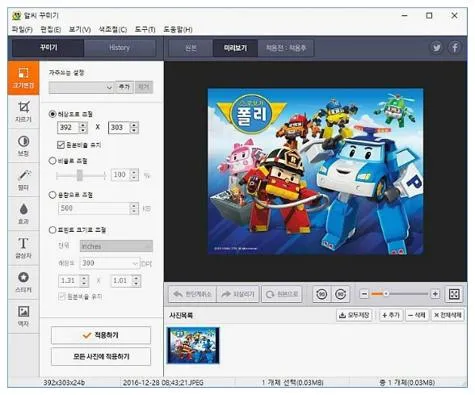Open the 도움말(H) menu
The image size is (475, 395).
[178, 30]
